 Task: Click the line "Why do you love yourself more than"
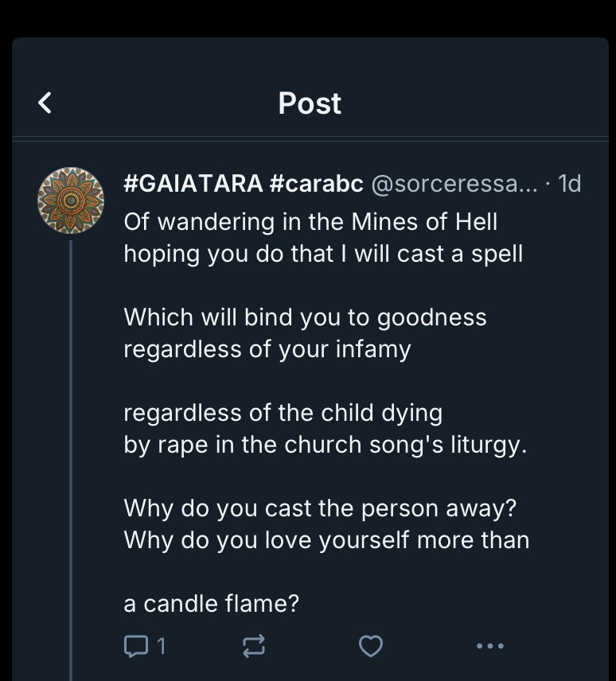326,540
